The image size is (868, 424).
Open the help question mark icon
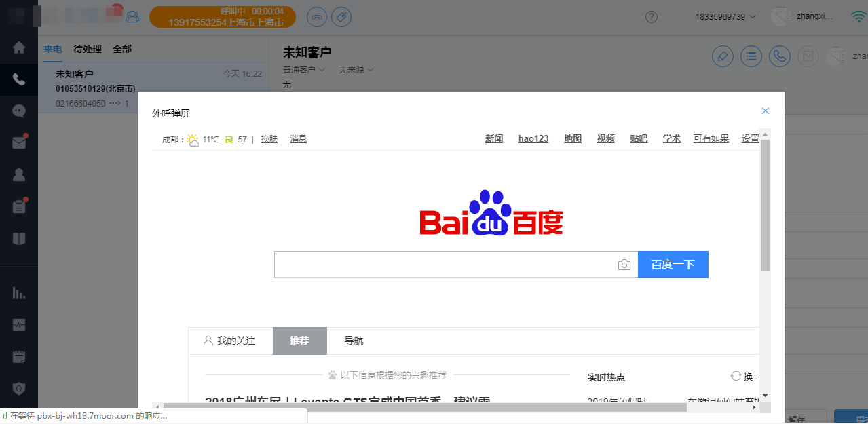coord(652,17)
